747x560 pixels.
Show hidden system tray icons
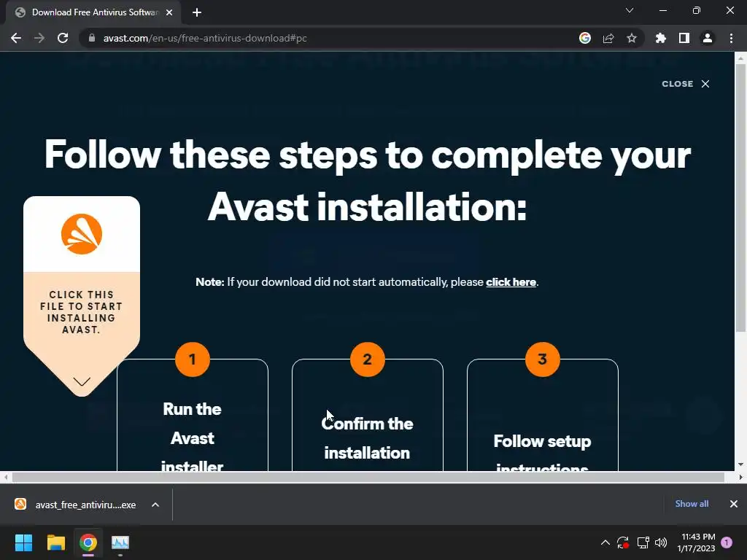(x=605, y=542)
